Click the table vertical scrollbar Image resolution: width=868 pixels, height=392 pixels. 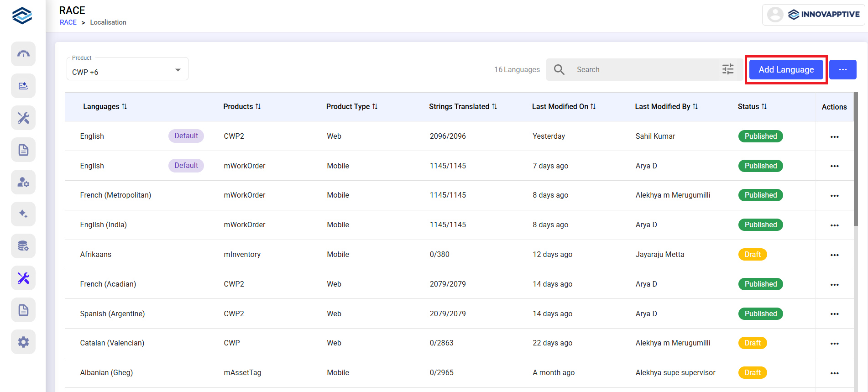coord(856,160)
